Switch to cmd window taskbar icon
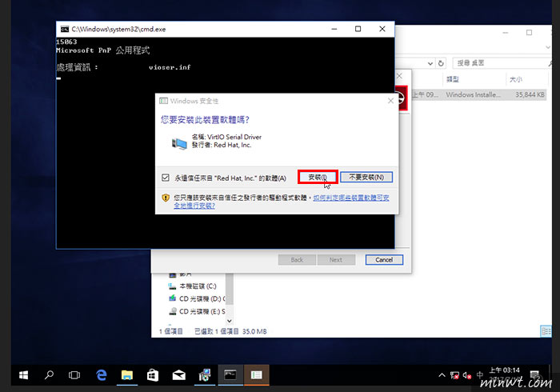560x392 pixels. tap(230, 375)
